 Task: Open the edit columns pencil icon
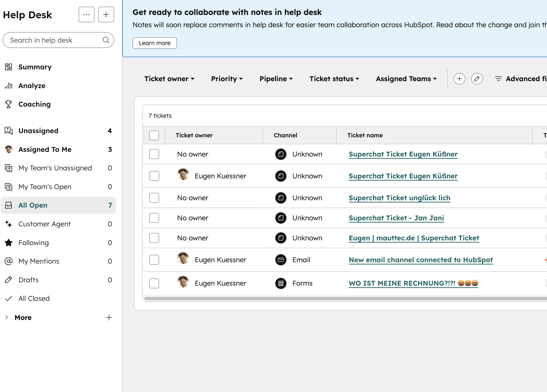[477, 79]
